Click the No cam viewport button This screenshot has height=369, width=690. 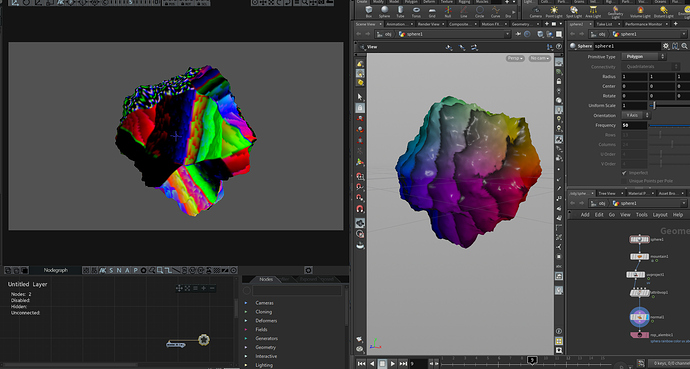coord(539,58)
